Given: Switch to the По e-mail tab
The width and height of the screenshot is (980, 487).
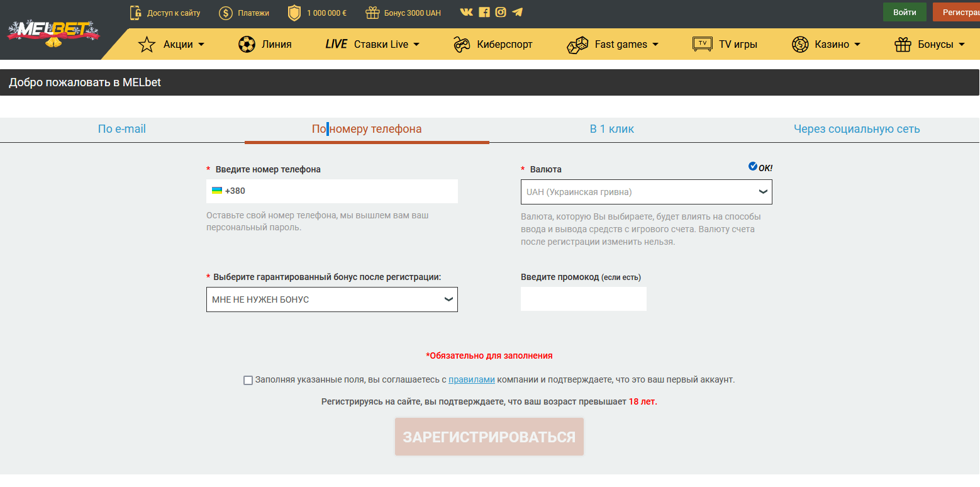Looking at the screenshot, I should point(122,129).
